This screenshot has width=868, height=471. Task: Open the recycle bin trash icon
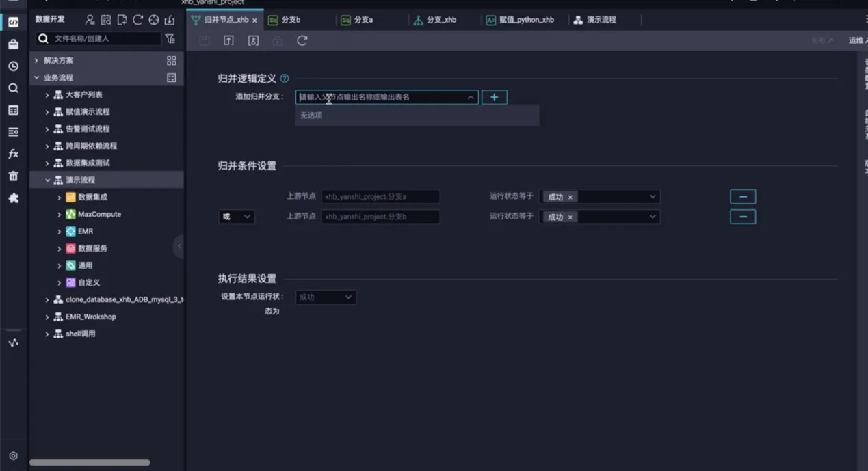pos(13,176)
